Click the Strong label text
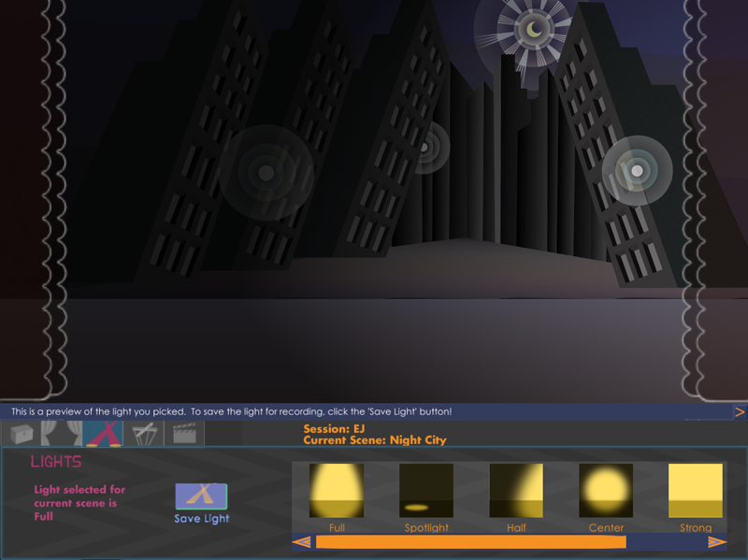The width and height of the screenshot is (748, 560). 696,527
